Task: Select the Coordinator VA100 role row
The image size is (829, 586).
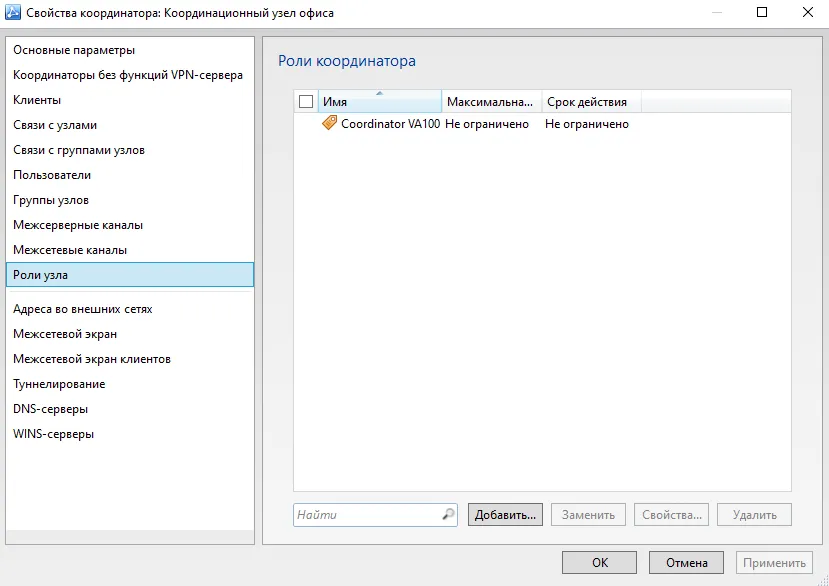Action: click(542, 124)
